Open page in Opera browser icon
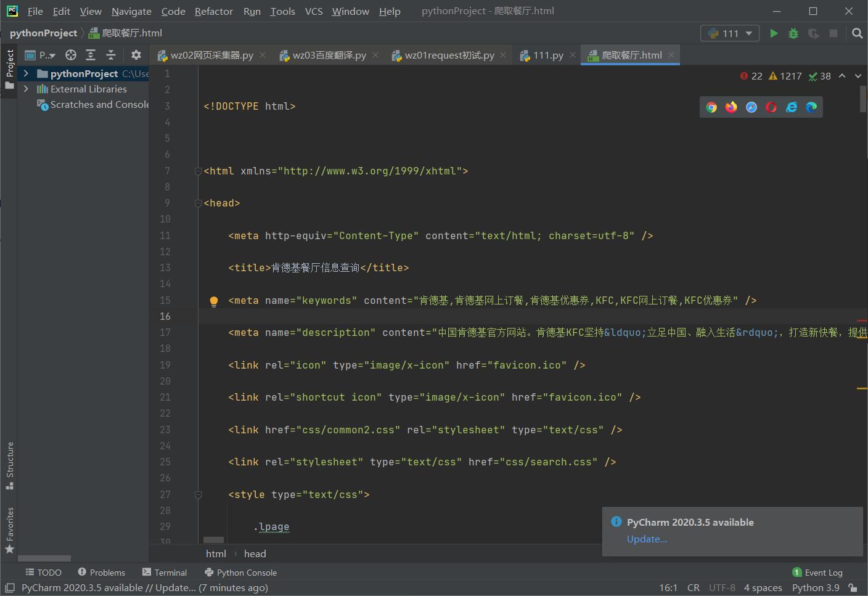868x596 pixels. click(771, 107)
